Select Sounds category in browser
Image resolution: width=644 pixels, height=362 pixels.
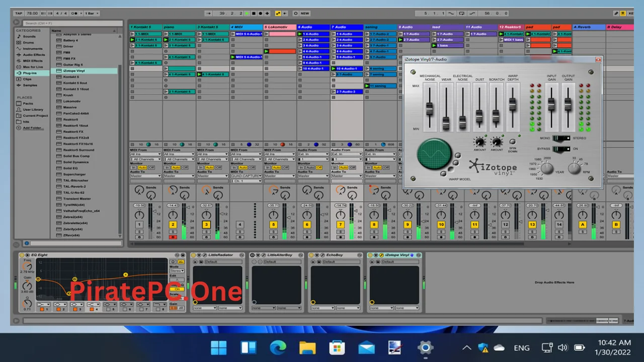coord(29,37)
